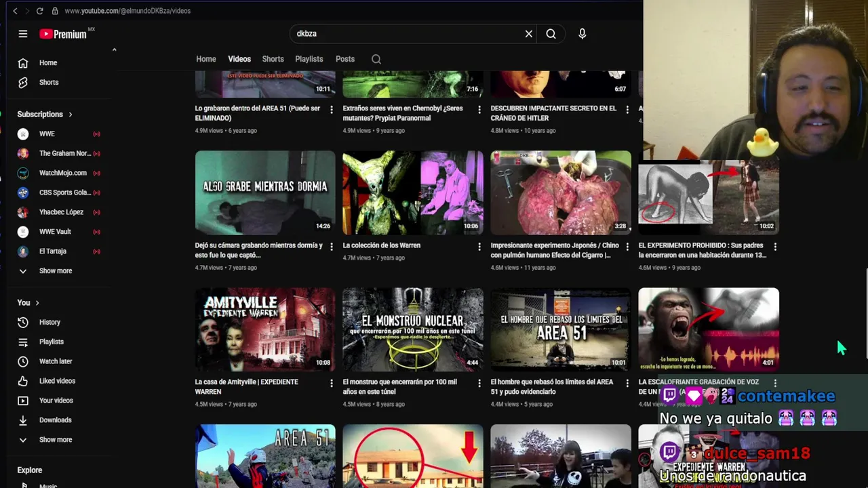Screen dimensions: 868x488
Task: Open the channel Playlists tab
Action: (309, 59)
